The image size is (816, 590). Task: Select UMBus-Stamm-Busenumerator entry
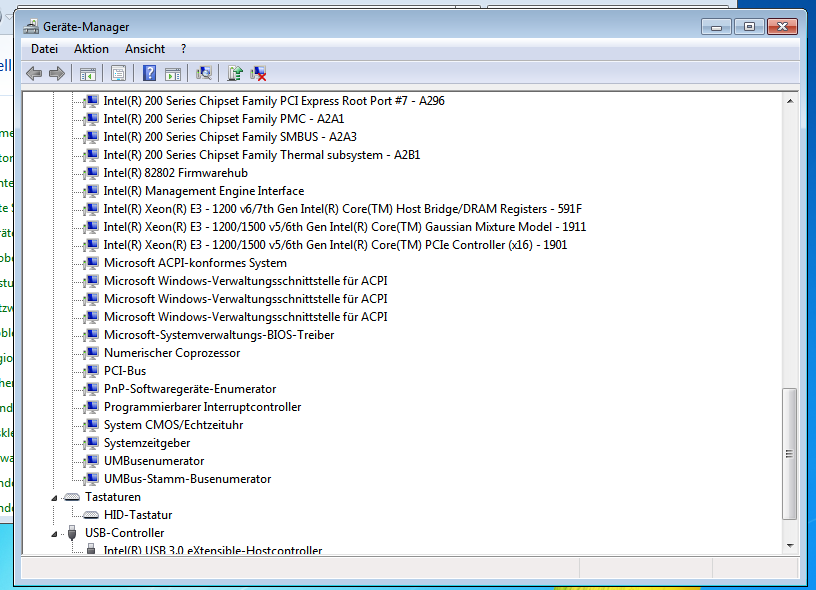[187, 479]
